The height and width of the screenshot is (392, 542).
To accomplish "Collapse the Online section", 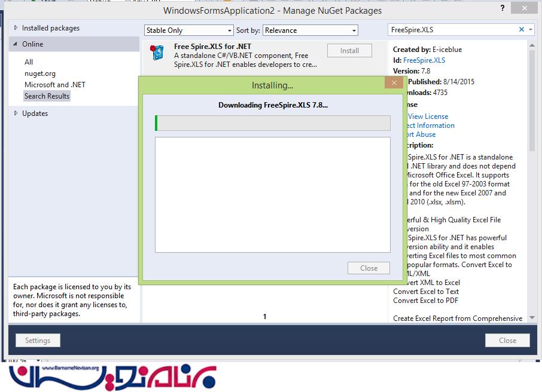I will (15, 44).
